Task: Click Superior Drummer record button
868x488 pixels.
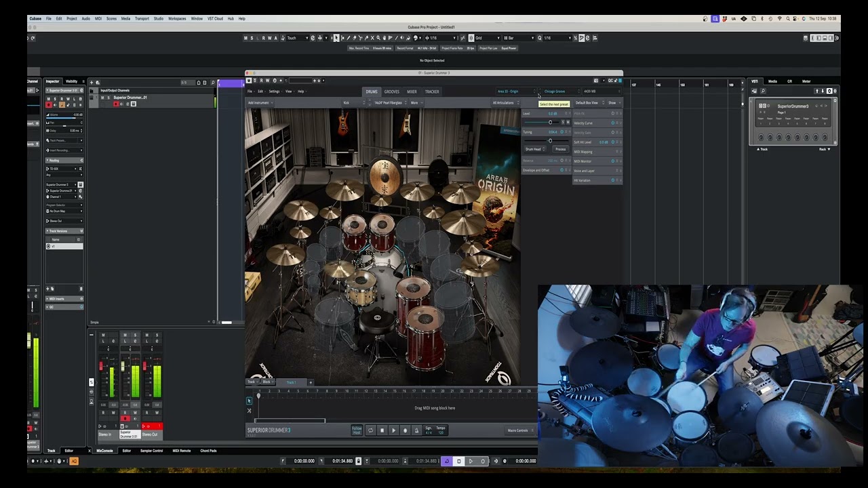Action: (x=406, y=430)
